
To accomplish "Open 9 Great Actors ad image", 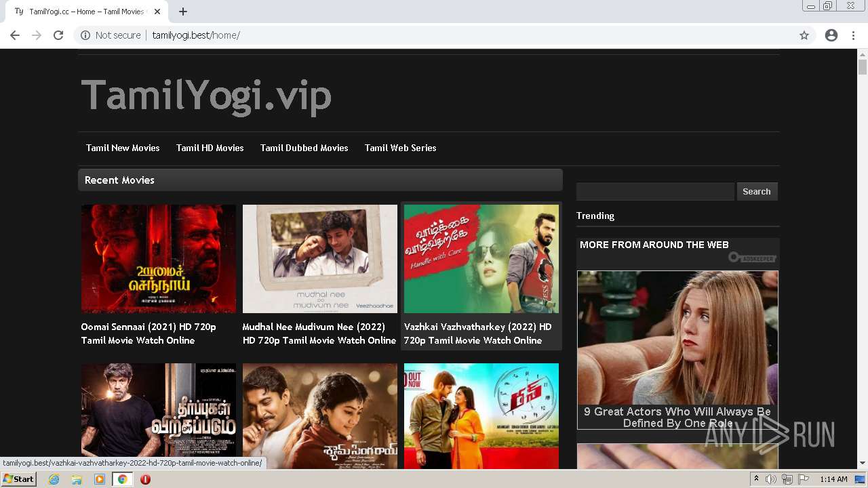I will tap(677, 338).
